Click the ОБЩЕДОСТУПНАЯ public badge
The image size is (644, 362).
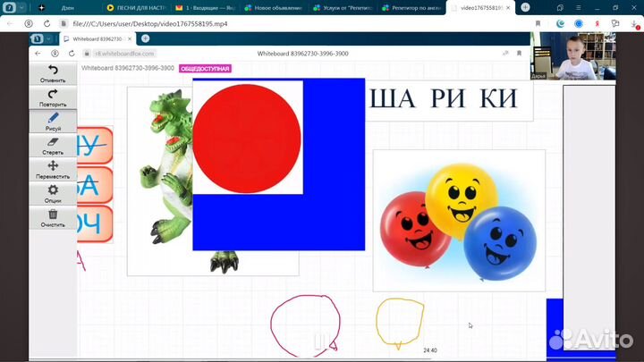coord(205,69)
